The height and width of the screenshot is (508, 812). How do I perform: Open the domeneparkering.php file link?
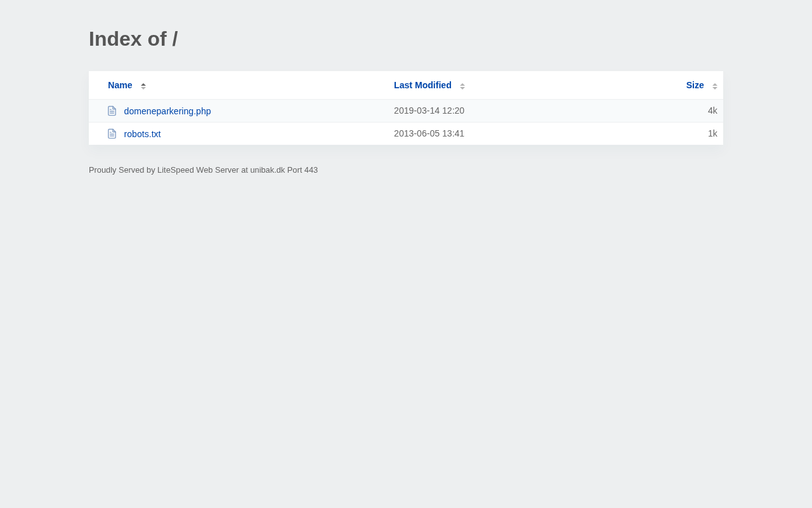[167, 111]
